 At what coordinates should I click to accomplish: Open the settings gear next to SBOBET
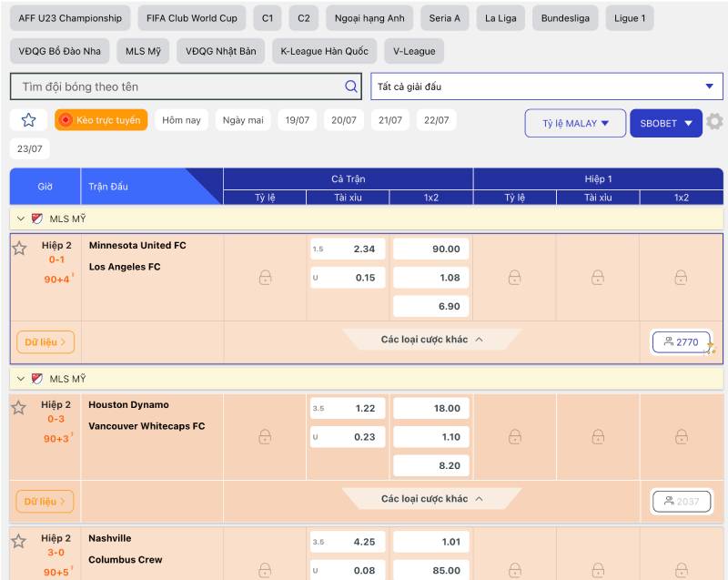(715, 122)
